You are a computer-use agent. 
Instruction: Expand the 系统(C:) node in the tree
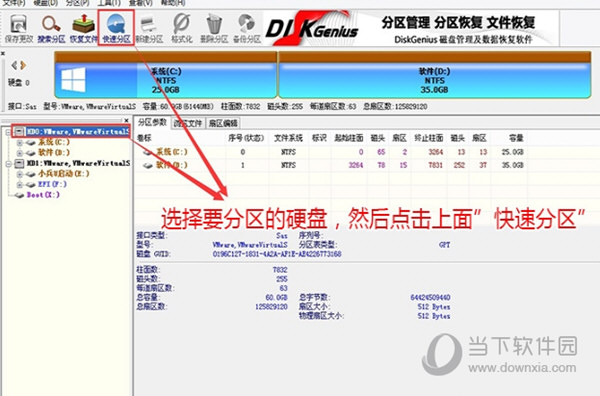[20, 143]
